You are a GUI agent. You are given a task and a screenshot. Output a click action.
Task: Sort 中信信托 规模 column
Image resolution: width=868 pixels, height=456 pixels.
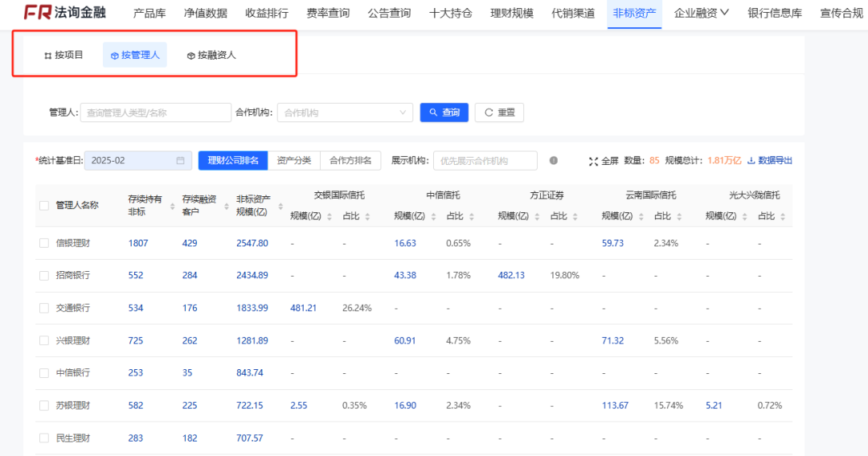pyautogui.click(x=433, y=216)
